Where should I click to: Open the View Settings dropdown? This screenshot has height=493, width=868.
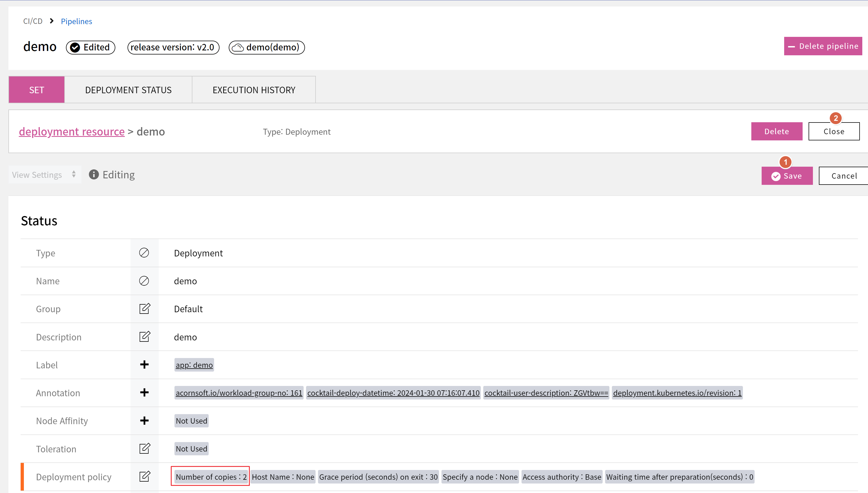click(44, 175)
